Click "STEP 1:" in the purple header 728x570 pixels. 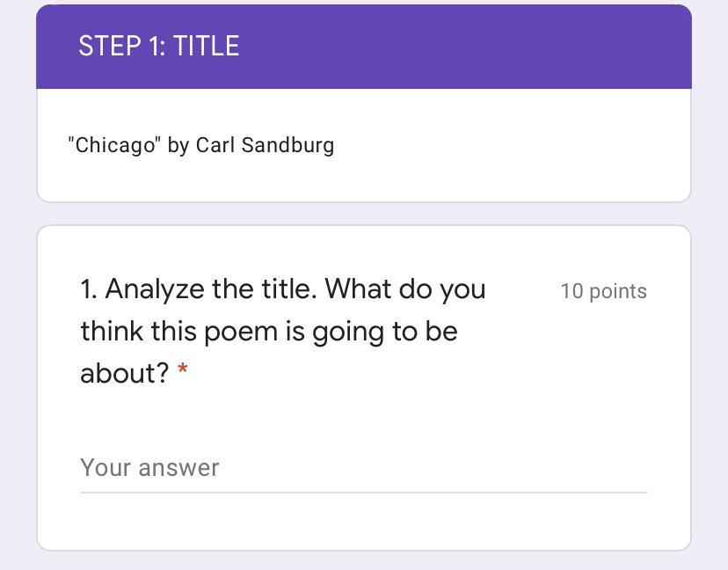pos(121,46)
